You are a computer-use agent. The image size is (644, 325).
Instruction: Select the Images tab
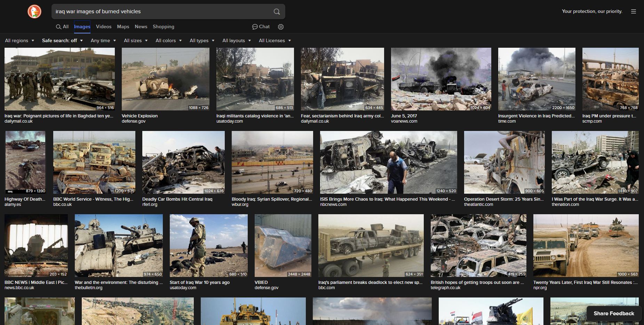tap(82, 26)
